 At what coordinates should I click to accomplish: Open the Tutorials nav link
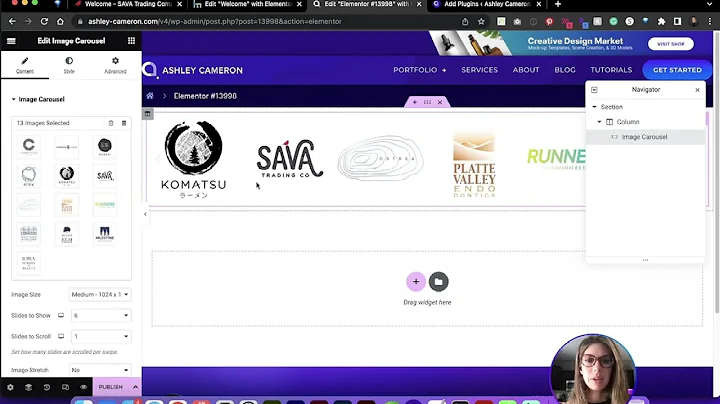611,70
